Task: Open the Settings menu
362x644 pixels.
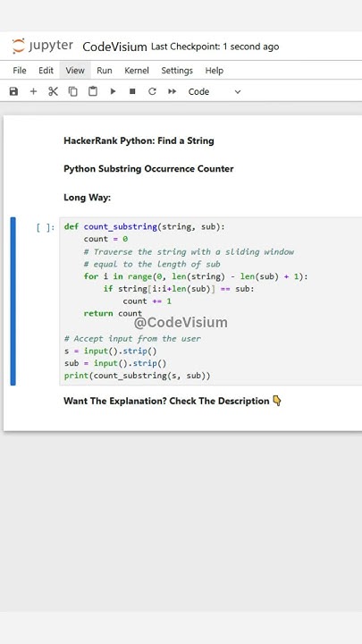Action: [177, 71]
